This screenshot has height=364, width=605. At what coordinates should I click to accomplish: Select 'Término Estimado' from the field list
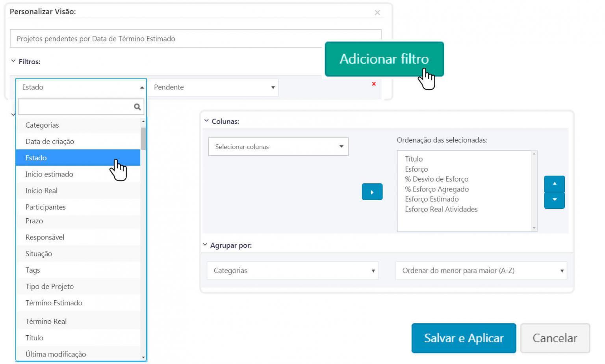pos(54,303)
